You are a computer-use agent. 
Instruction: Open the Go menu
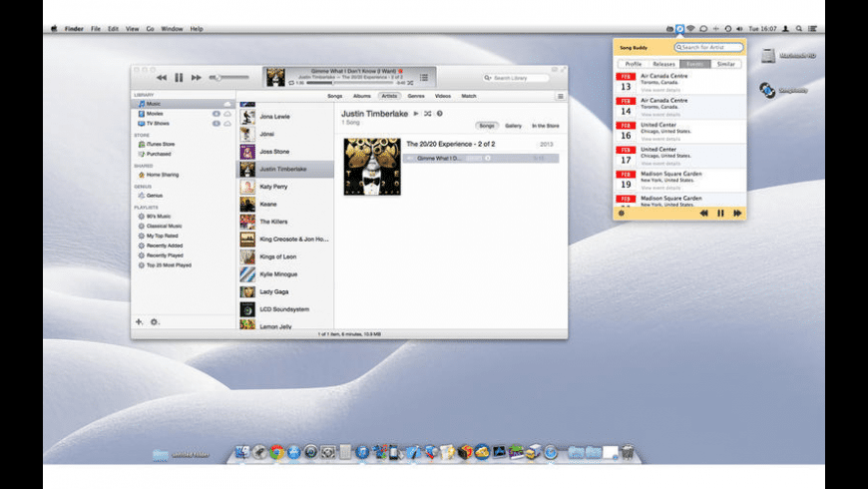coord(150,29)
